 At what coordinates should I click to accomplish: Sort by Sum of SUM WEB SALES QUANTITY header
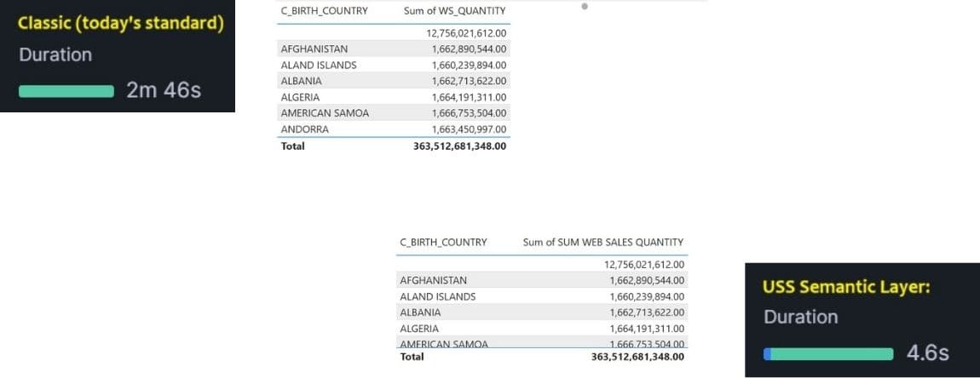tap(602, 243)
